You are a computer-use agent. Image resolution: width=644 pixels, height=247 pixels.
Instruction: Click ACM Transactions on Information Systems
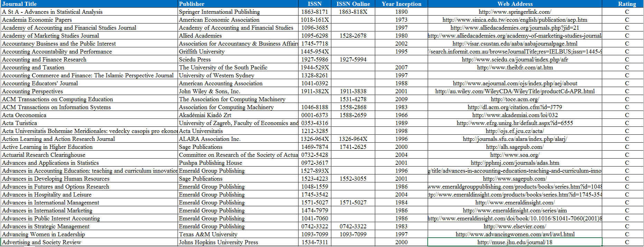pos(89,107)
